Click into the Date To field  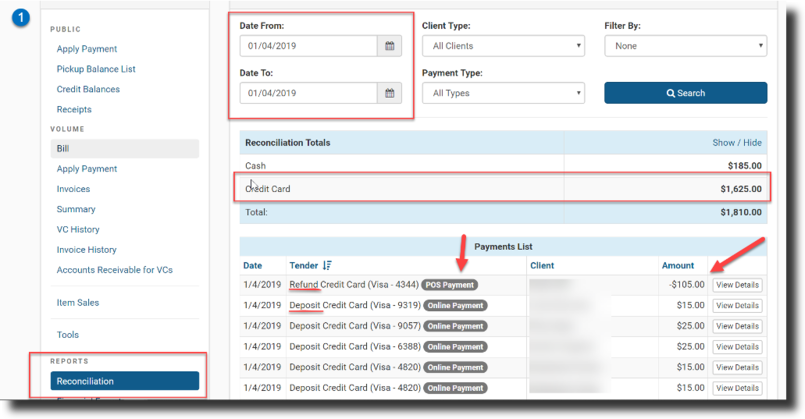[308, 93]
